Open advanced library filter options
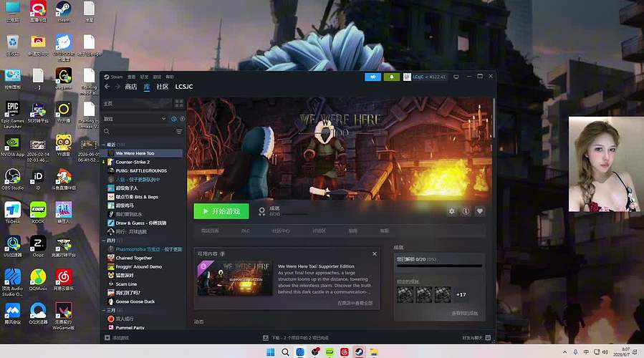Screen dimensions: 644x358 click(x=179, y=131)
